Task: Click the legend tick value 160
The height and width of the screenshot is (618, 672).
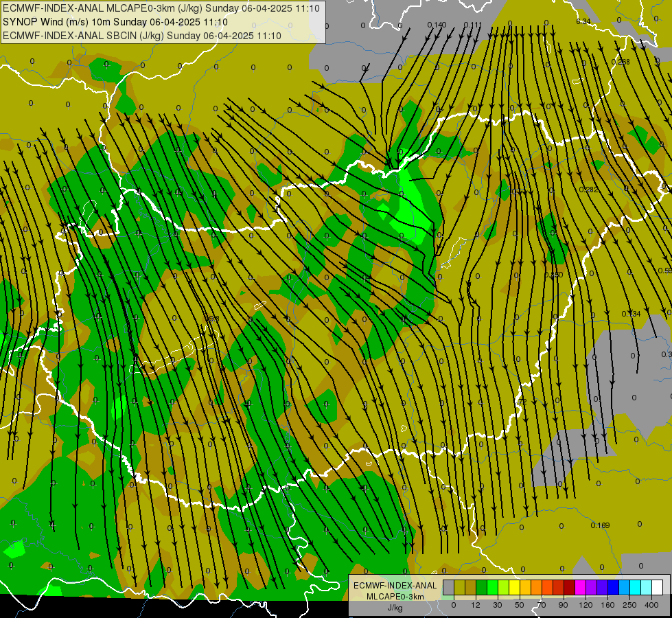Action: (607, 605)
